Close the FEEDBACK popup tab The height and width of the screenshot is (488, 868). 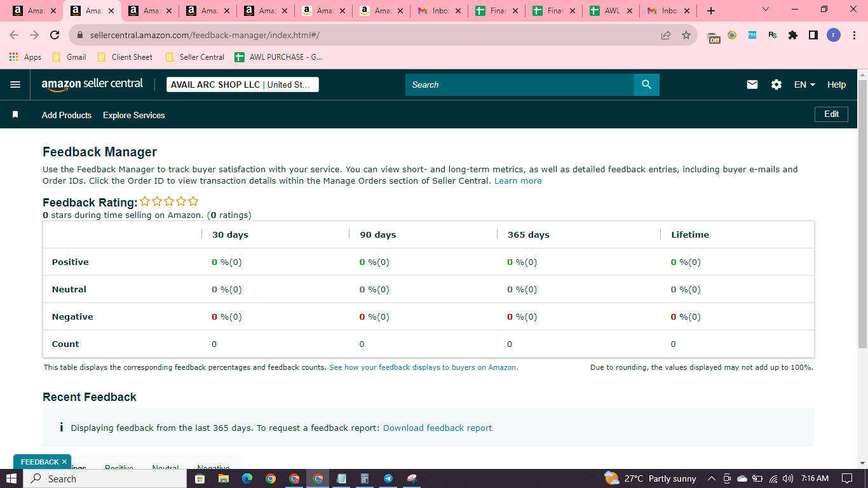coord(64,462)
